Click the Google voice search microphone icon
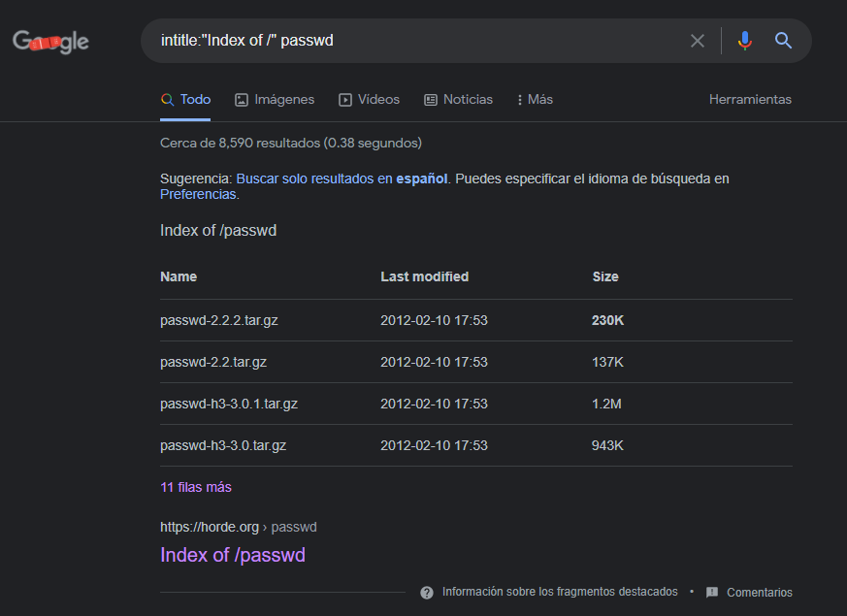The height and width of the screenshot is (616, 847). [744, 40]
